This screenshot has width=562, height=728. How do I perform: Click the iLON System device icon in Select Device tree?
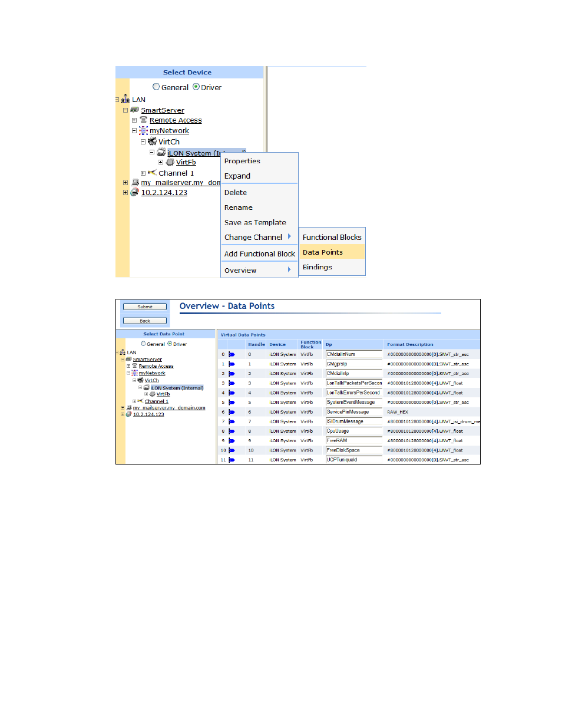[161, 152]
